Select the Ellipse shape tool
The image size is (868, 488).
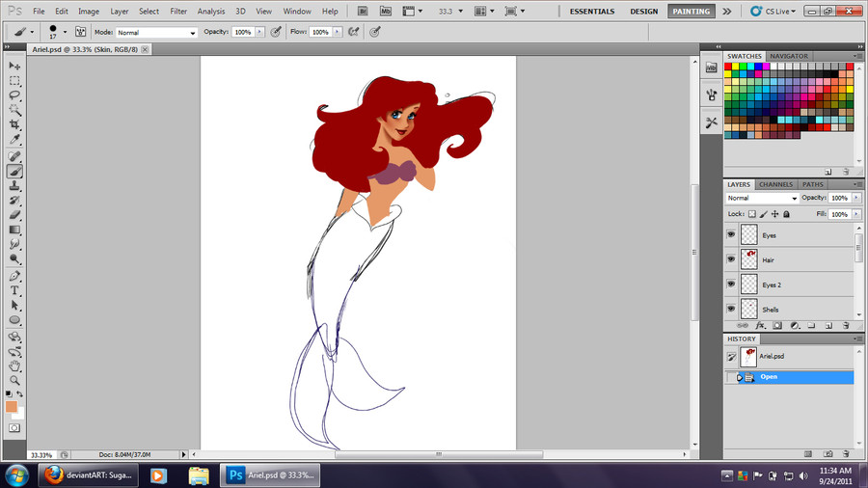(14, 320)
